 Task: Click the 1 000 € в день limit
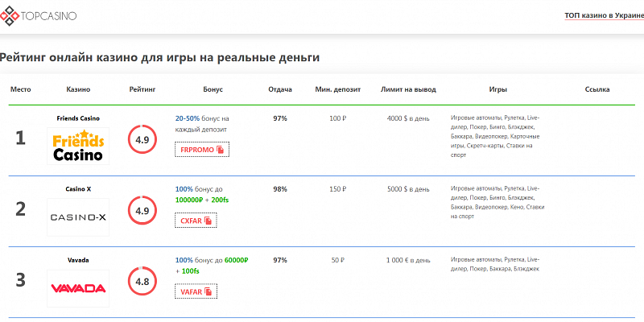click(x=408, y=260)
